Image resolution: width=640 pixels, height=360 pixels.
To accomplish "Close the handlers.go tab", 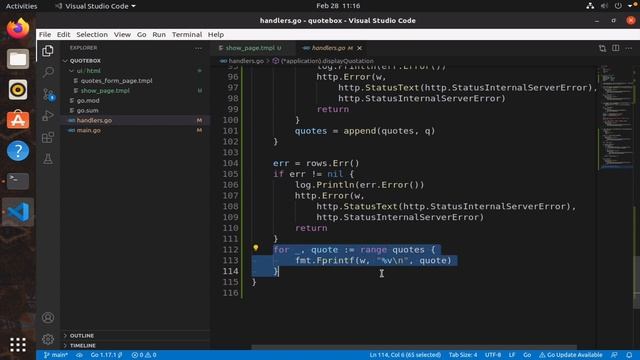I will click(360, 48).
